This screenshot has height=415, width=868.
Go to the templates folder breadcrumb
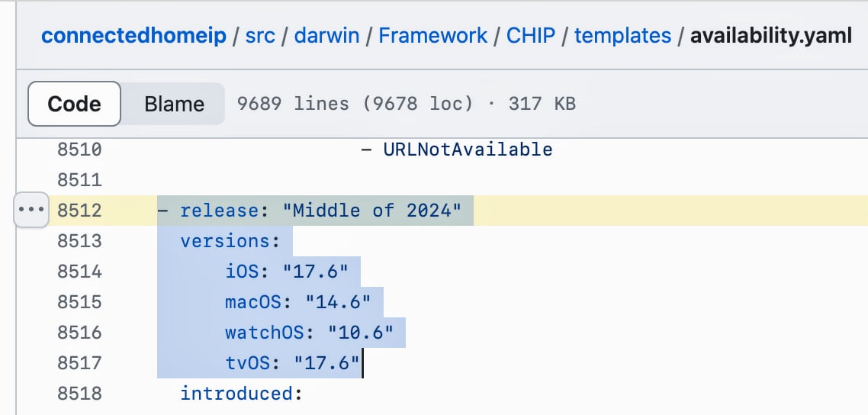pos(622,35)
